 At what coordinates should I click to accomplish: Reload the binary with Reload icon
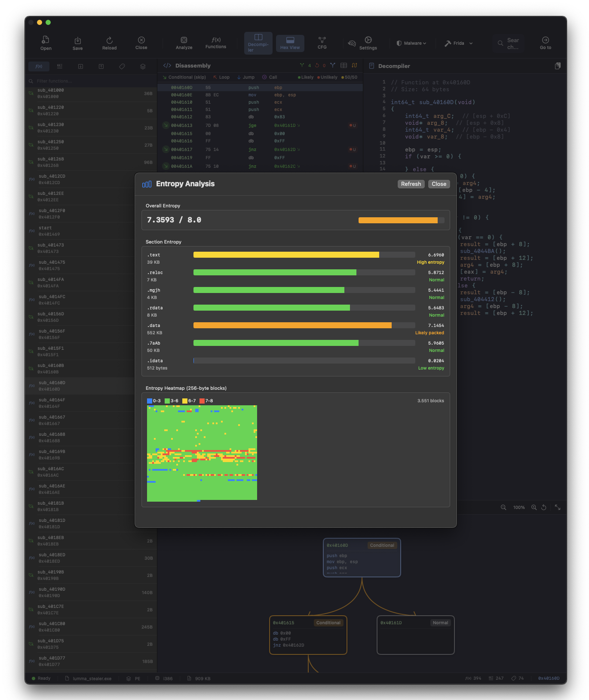click(x=109, y=43)
